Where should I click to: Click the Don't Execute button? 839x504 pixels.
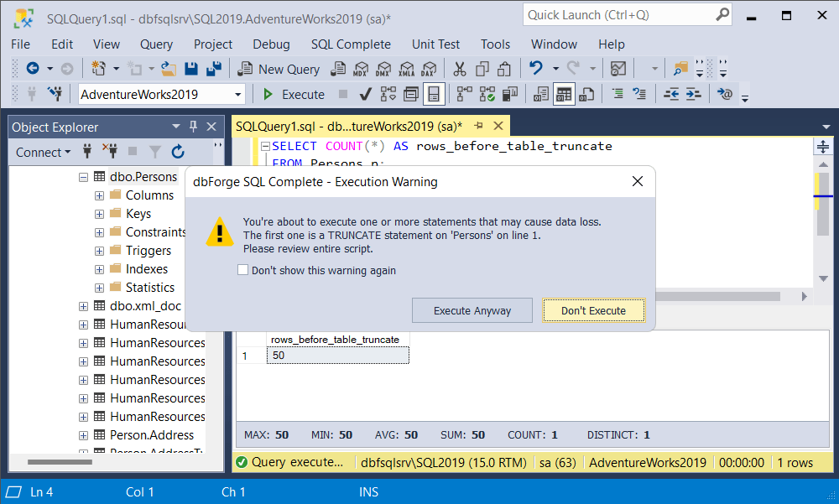[x=593, y=309]
